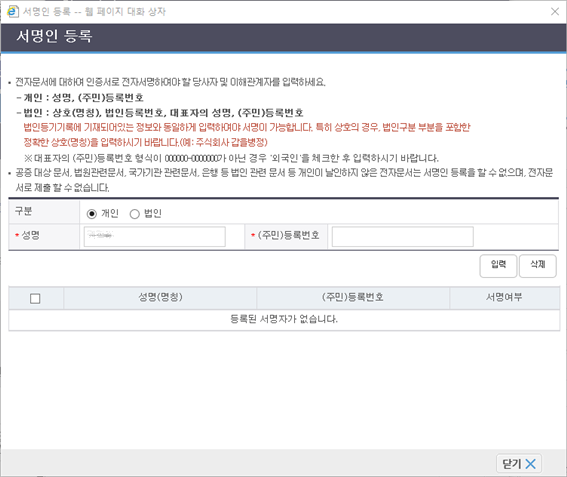Click the 구분 row label
This screenshot has height=477, width=567.
click(24, 211)
